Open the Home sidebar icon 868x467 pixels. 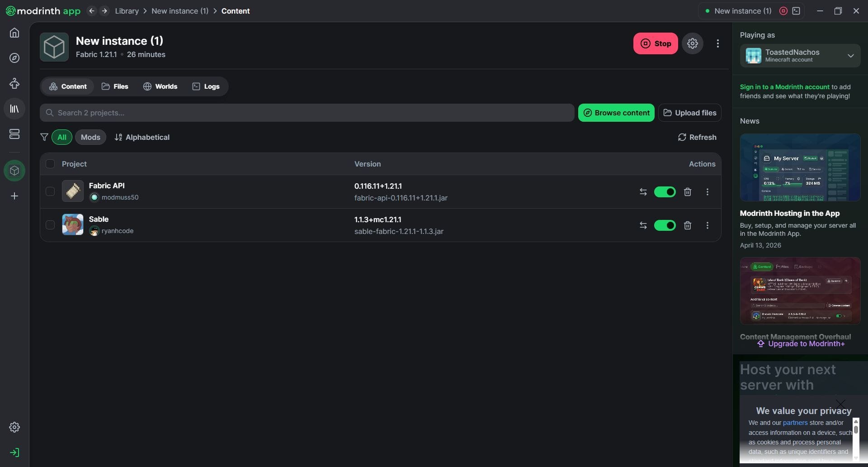[x=14, y=33]
